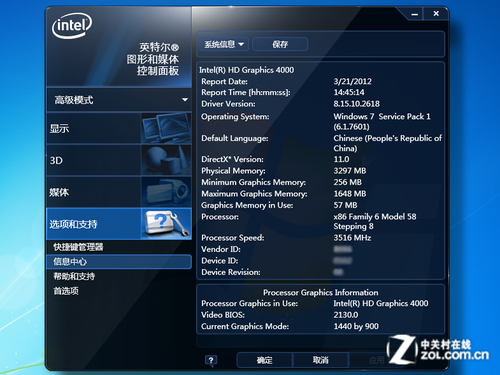Click the camera icon beside 媒体
This screenshot has width=500, height=375.
point(166,192)
